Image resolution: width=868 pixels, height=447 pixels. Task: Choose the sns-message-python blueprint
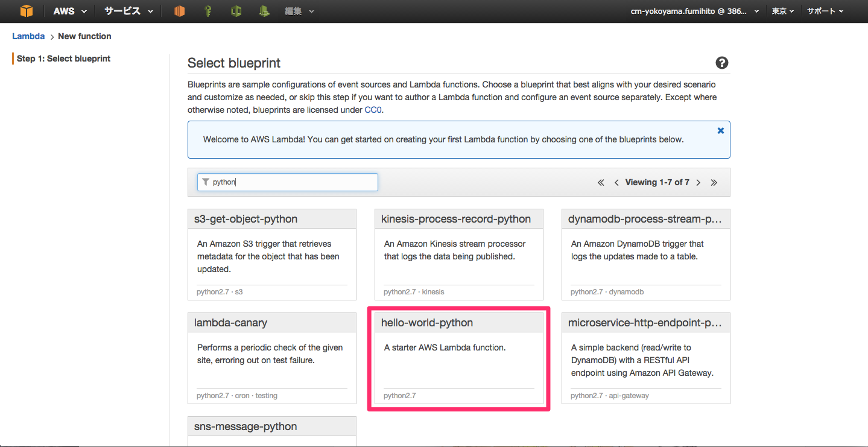point(272,431)
